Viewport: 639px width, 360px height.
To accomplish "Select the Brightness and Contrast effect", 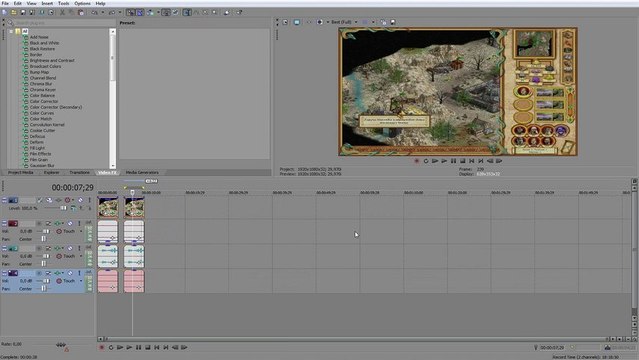I will [x=52, y=60].
